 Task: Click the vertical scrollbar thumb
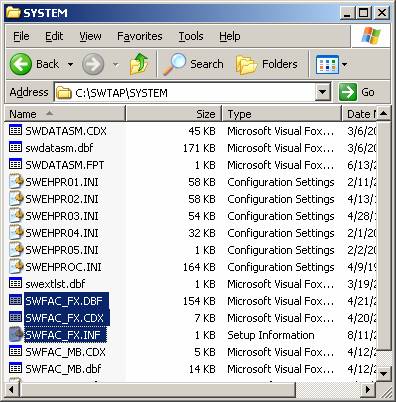(x=384, y=236)
